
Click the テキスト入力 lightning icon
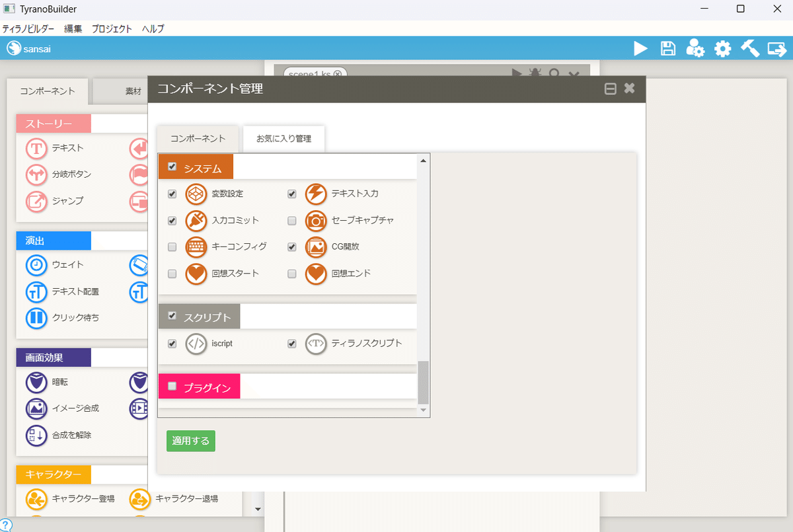(x=316, y=194)
